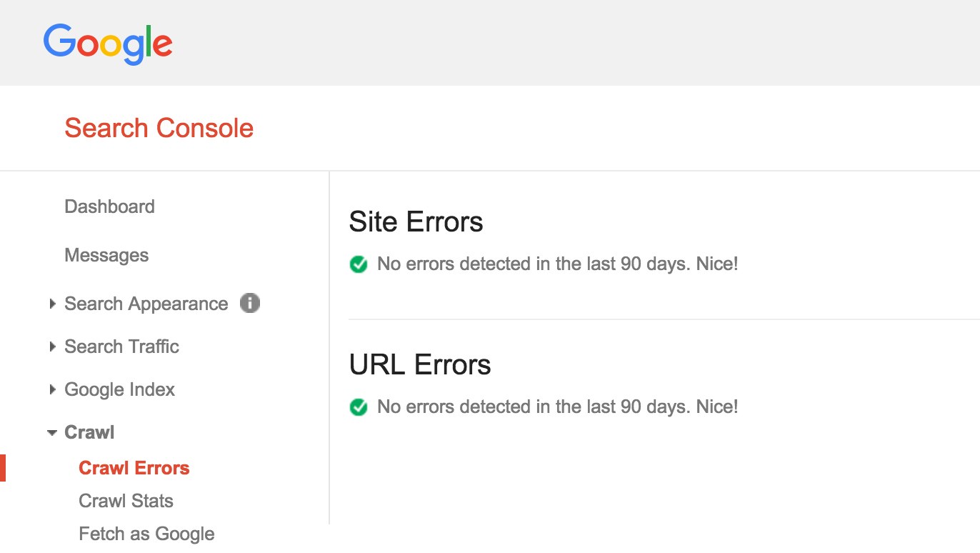Image resolution: width=980 pixels, height=553 pixels.
Task: Open the Dashboard page
Action: (109, 206)
